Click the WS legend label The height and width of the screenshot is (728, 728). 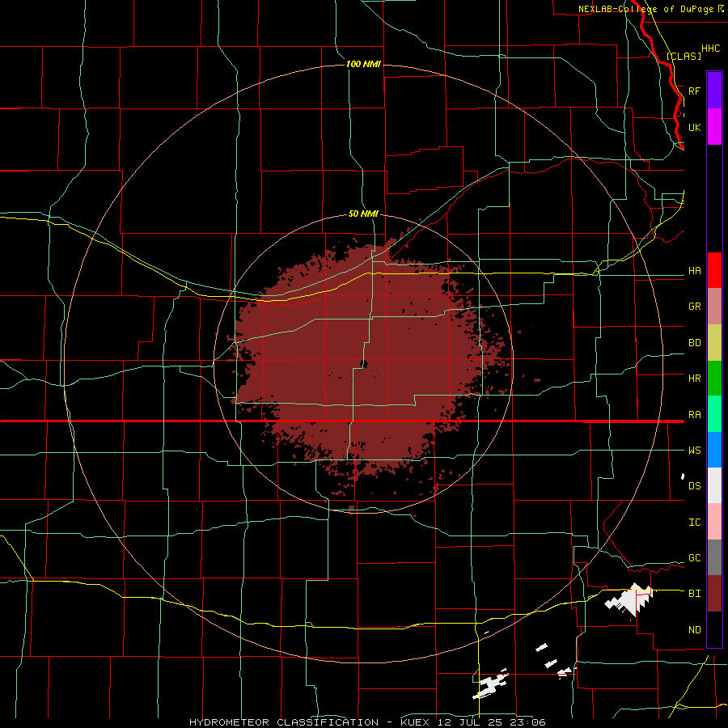[694, 450]
